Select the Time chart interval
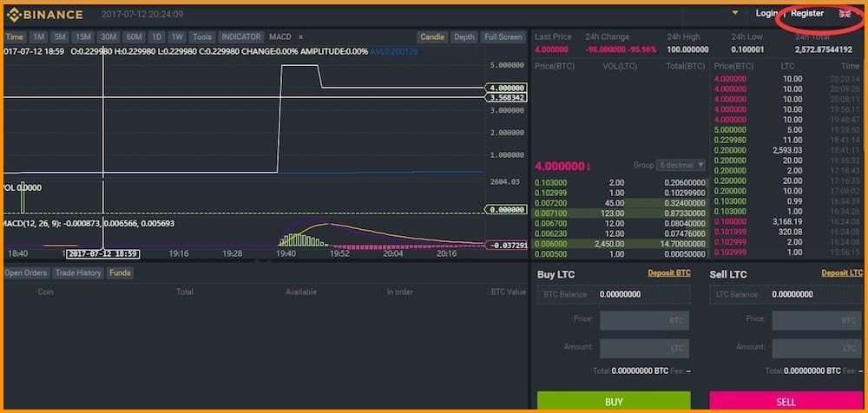 point(15,37)
